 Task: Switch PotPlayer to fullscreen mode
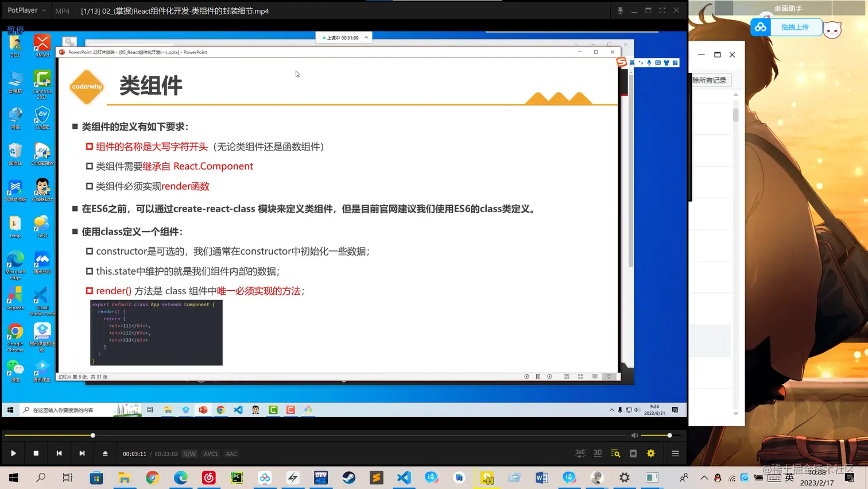[662, 10]
